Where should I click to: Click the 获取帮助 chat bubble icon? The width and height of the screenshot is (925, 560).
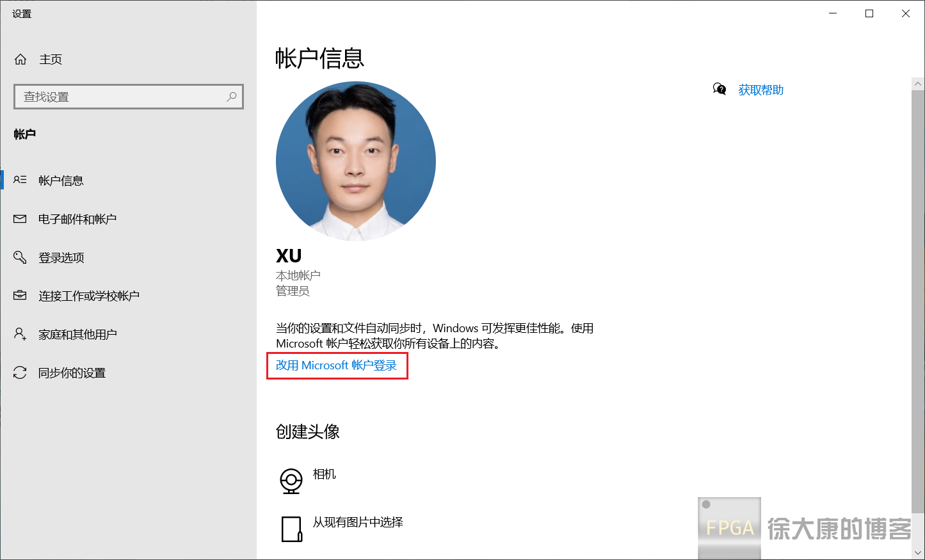tap(720, 89)
